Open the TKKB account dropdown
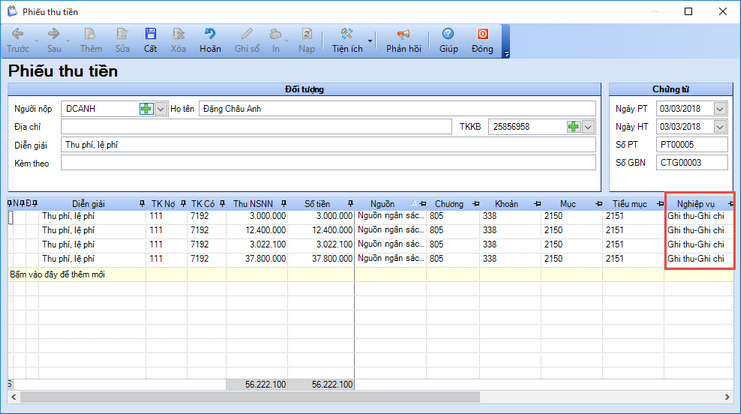741x414 pixels. (588, 127)
